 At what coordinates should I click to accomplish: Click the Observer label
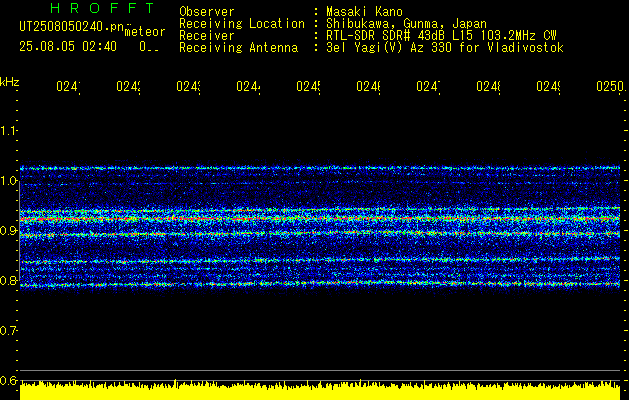(207, 12)
